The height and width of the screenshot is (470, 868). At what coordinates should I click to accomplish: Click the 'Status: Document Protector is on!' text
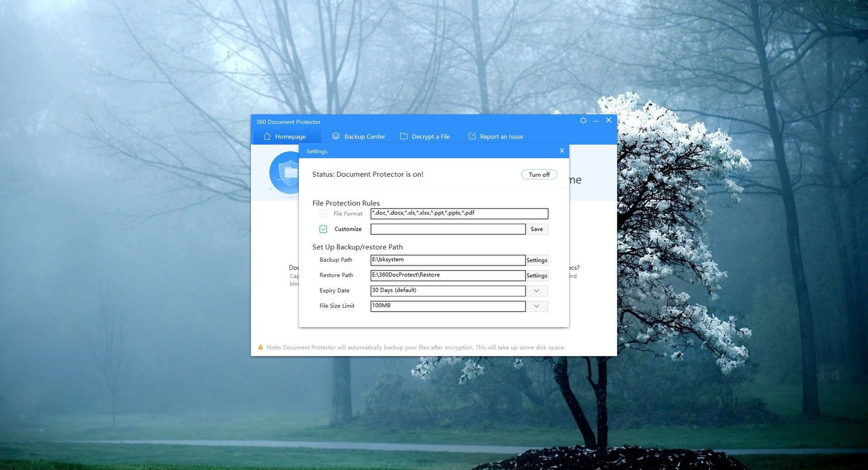(x=368, y=174)
